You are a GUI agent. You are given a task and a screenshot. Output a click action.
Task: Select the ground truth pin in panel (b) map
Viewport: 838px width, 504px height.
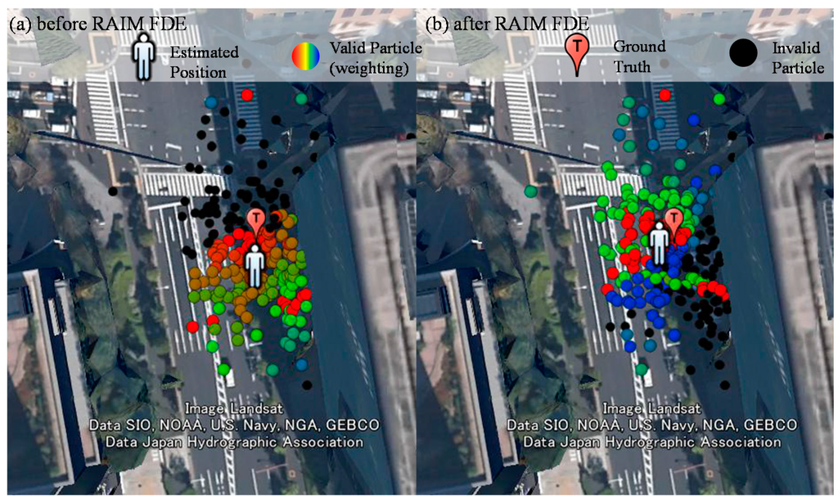pos(674,221)
